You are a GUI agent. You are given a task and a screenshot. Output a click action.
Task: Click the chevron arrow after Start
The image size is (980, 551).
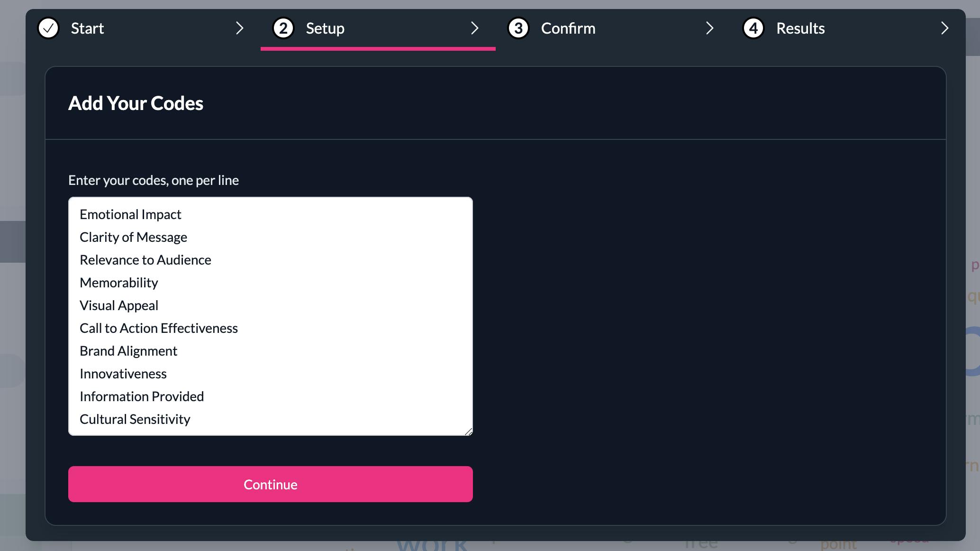point(240,28)
